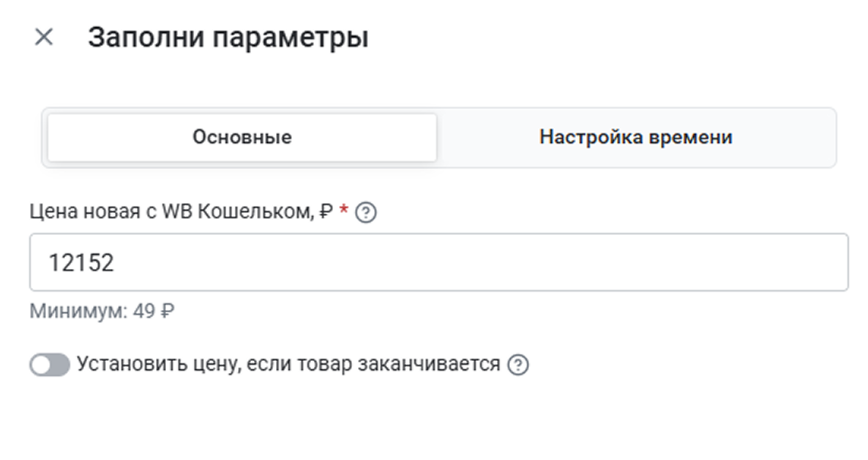Close the Заполни параметры panel

[44, 37]
